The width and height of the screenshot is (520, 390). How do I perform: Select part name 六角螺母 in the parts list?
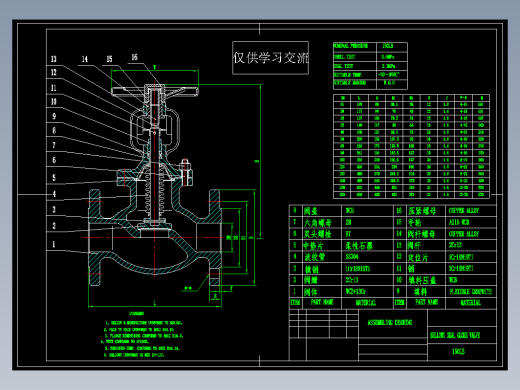[x=318, y=223]
